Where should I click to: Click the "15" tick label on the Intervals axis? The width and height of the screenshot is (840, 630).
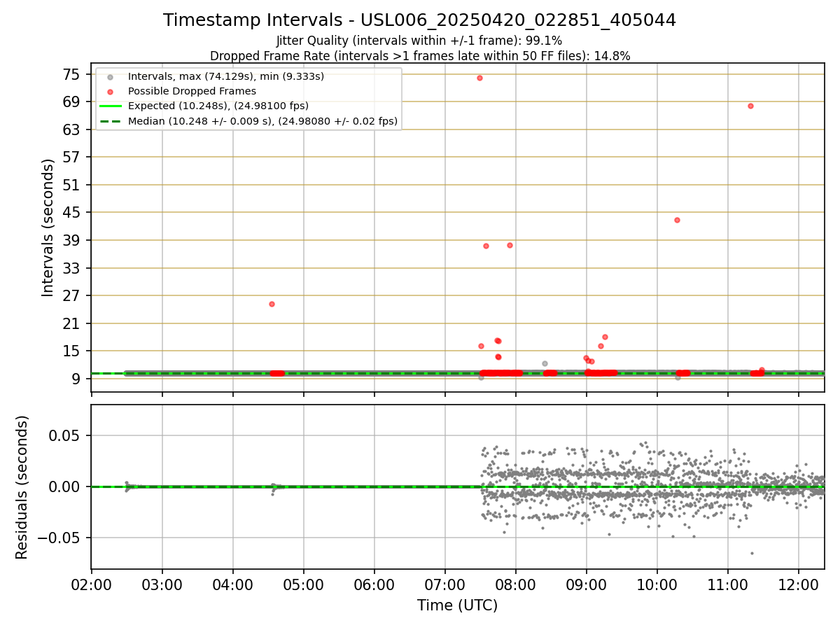72,351
